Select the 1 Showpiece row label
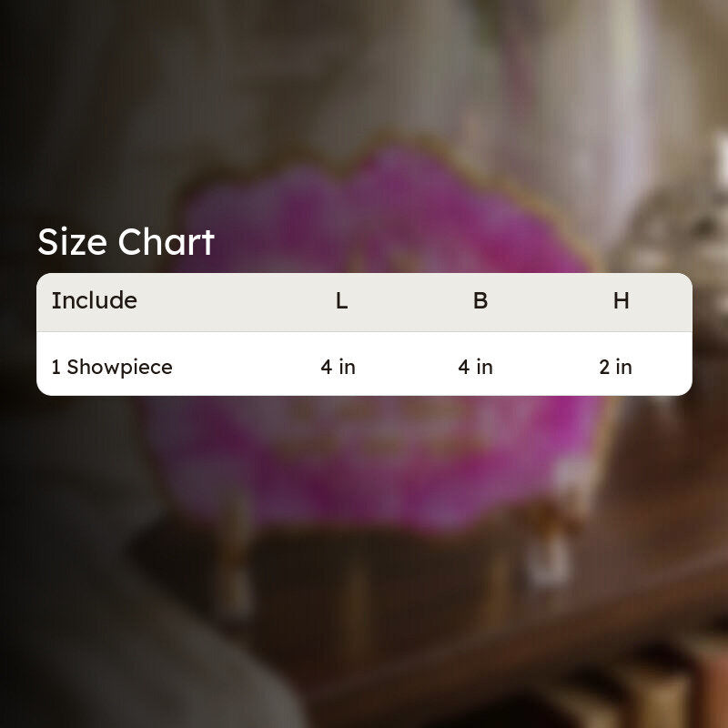 coord(112,368)
